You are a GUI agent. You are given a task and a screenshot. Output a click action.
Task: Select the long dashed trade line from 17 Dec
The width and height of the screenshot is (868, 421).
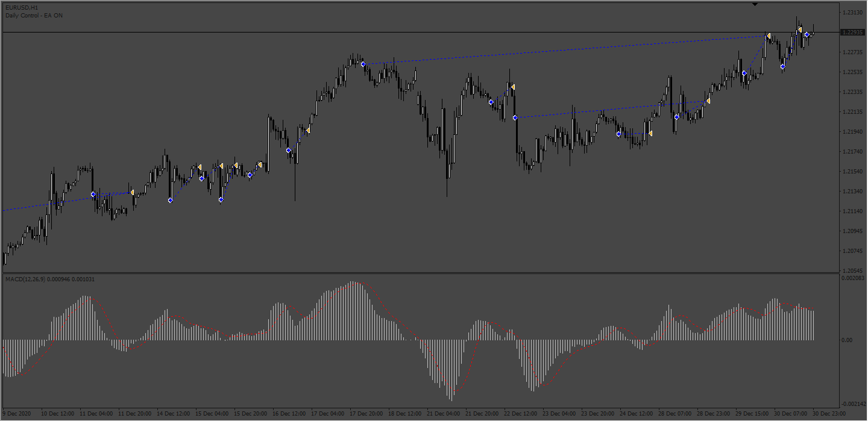click(565, 50)
